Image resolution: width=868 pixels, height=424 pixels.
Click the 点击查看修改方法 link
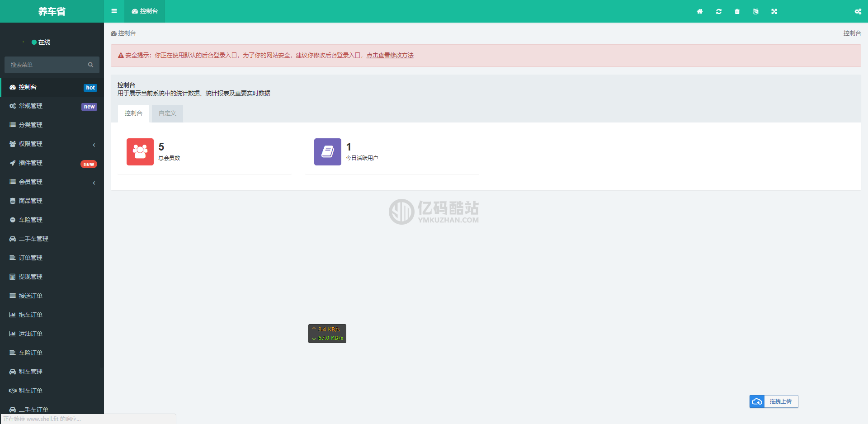(390, 56)
